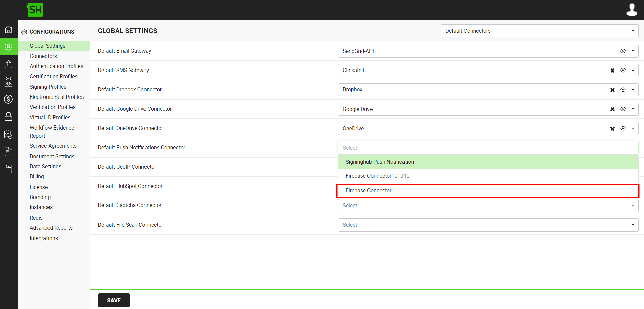
Task: Open Document Settings page
Action: pyautogui.click(x=52, y=156)
